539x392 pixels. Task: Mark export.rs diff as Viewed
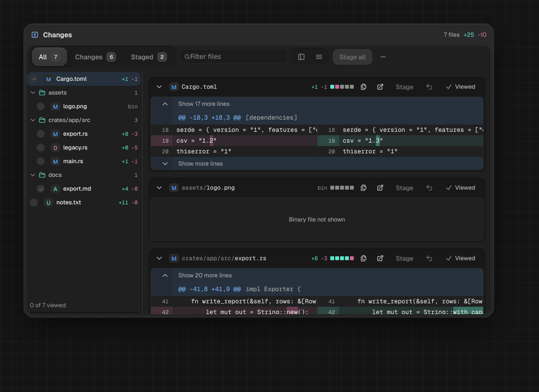coord(461,258)
